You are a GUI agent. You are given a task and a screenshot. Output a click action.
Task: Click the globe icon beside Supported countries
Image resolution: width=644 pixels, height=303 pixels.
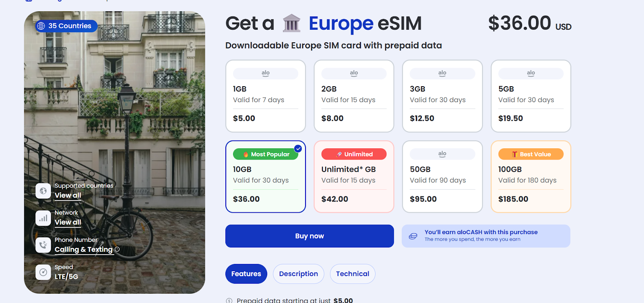[x=43, y=191]
